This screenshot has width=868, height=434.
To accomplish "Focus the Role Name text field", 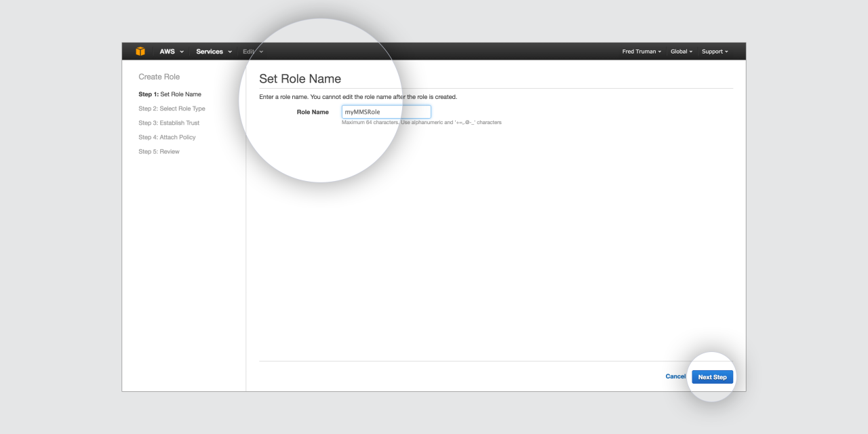I will 386,112.
